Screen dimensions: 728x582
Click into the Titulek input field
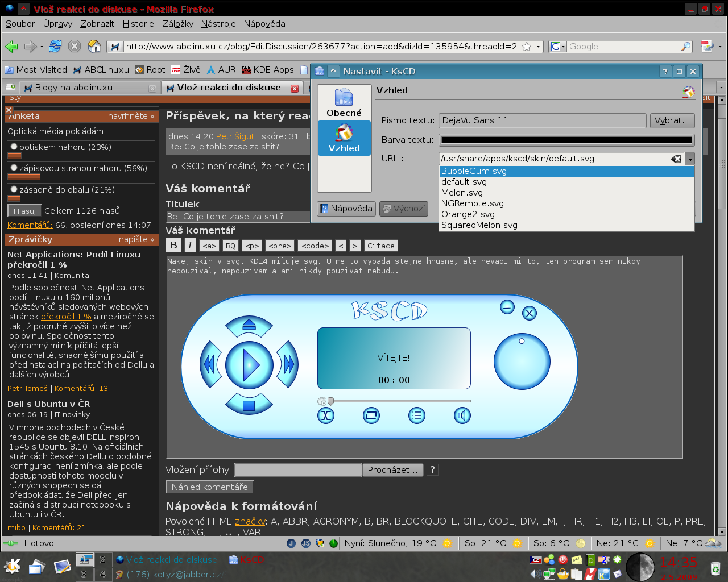point(238,217)
